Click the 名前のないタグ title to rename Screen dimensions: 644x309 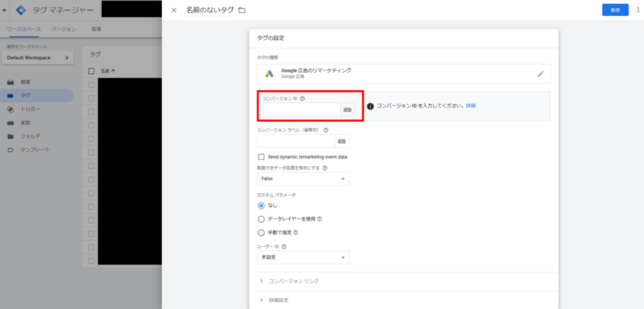pyautogui.click(x=209, y=10)
